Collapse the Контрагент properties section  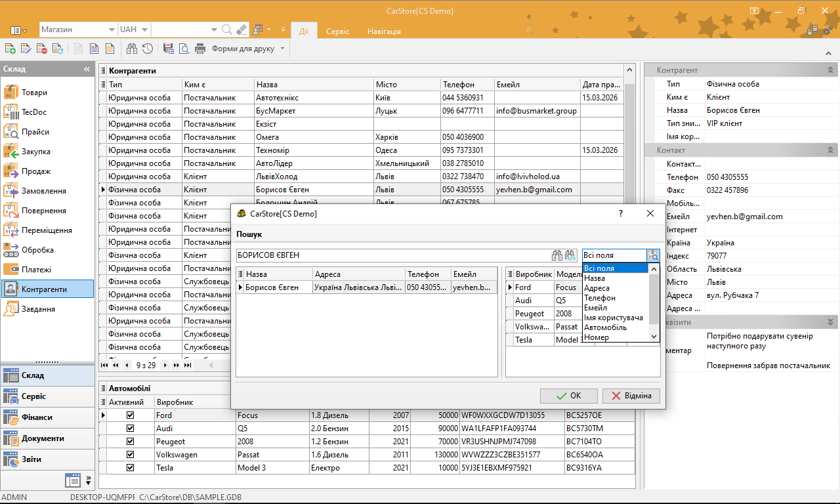pyautogui.click(x=830, y=70)
